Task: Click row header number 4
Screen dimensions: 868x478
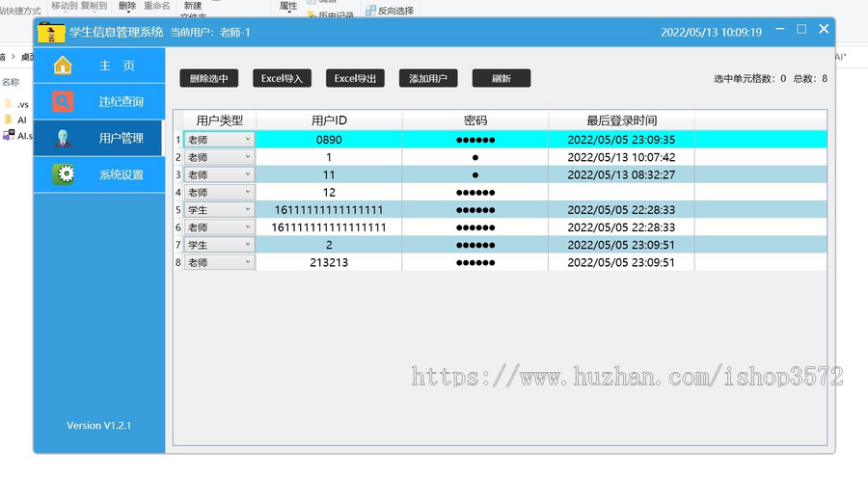Action: [x=178, y=193]
